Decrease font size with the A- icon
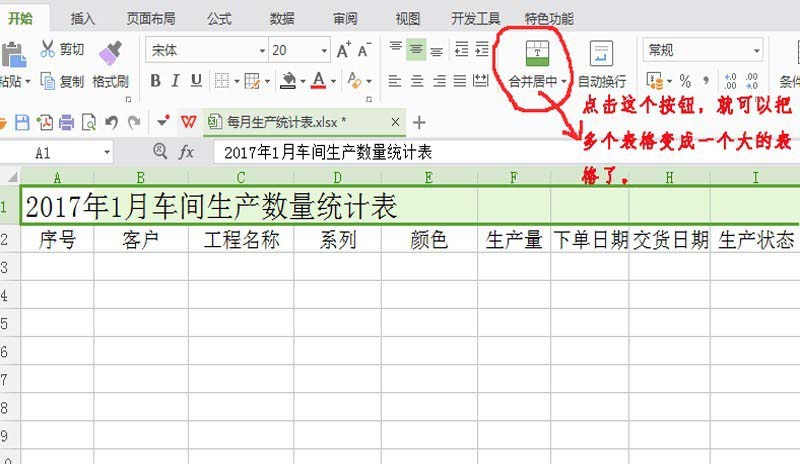Screen dimensions: 800x464 364,50
